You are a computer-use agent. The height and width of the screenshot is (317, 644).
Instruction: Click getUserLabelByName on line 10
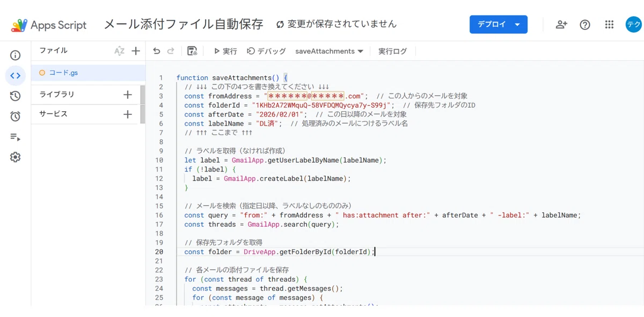304,160
